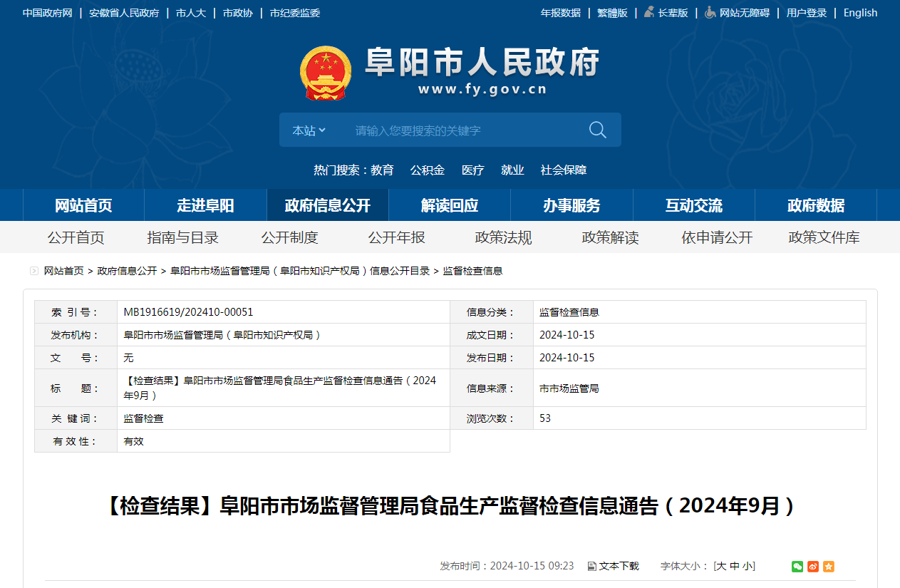Image resolution: width=900 pixels, height=588 pixels.
Task: Click the national emblem logo
Action: pos(326,73)
